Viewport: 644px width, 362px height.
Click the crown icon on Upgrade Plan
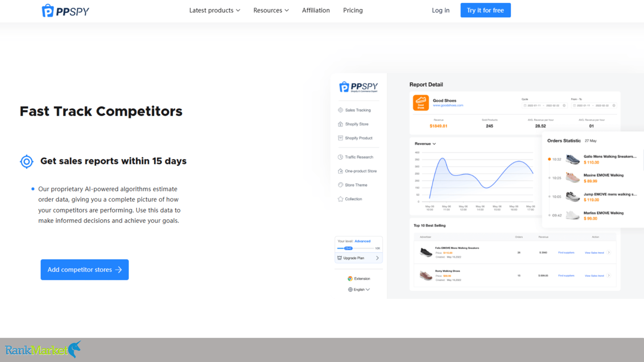pyautogui.click(x=339, y=258)
